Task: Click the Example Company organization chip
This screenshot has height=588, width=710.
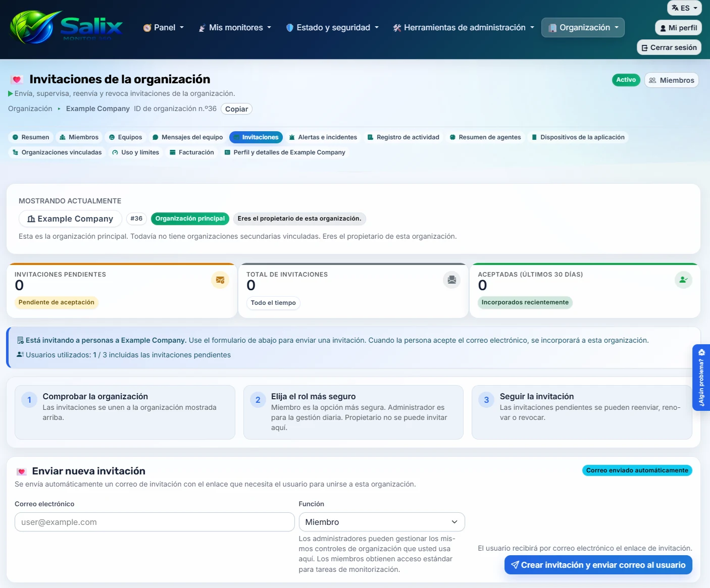Action: pos(70,219)
